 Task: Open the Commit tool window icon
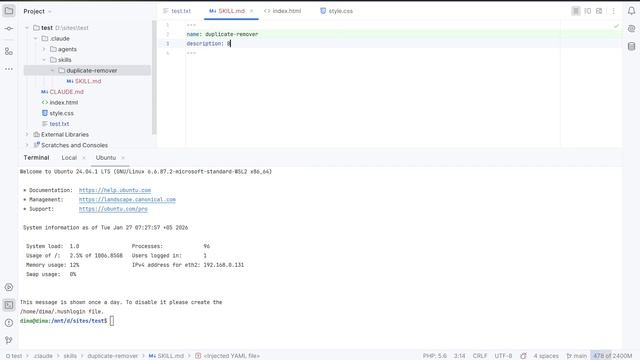[x=9, y=29]
